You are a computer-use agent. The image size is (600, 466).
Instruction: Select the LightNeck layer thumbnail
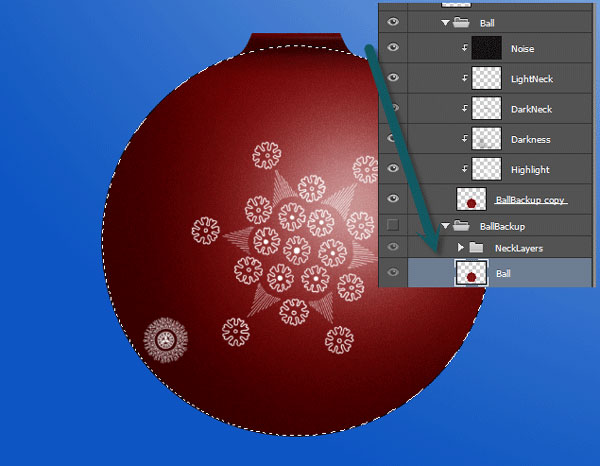486,78
